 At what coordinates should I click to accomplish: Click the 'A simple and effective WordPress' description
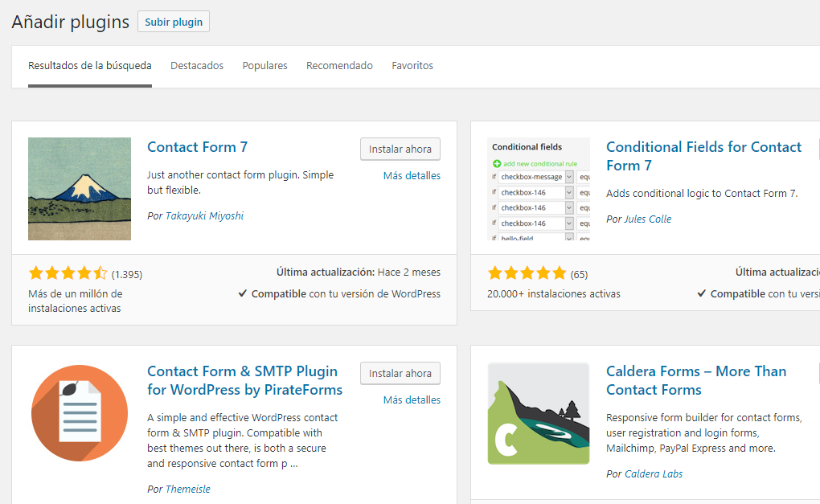click(243, 440)
